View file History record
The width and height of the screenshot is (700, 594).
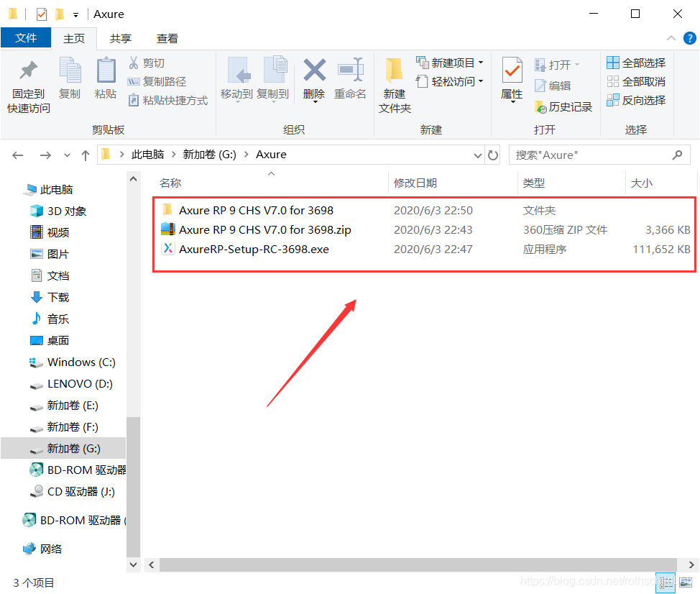(x=563, y=106)
